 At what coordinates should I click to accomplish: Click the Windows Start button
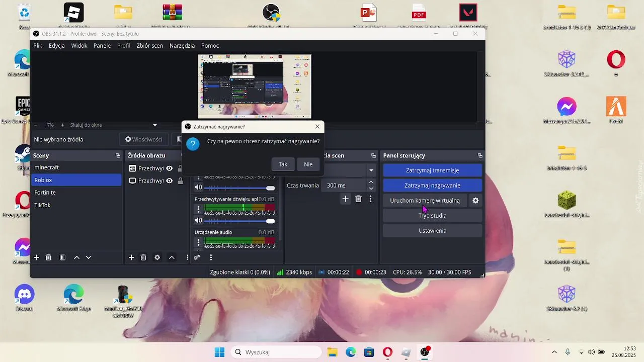(x=220, y=352)
